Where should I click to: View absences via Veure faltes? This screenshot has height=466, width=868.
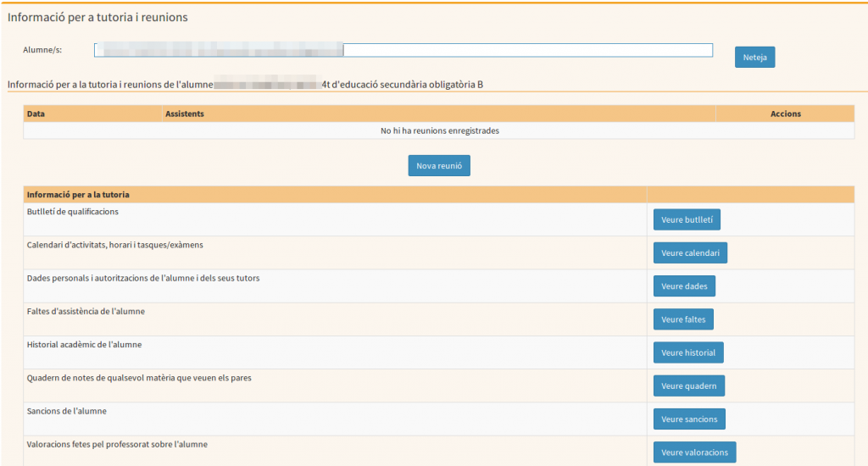pos(683,319)
